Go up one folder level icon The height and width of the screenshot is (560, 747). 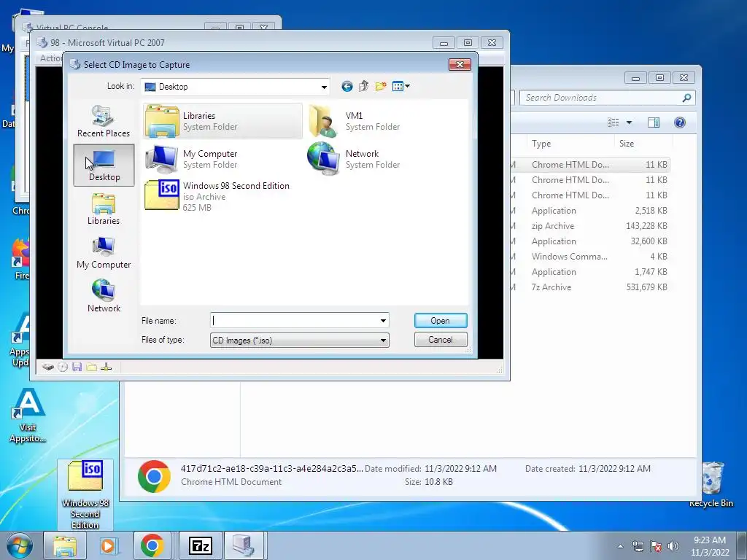[x=363, y=86]
